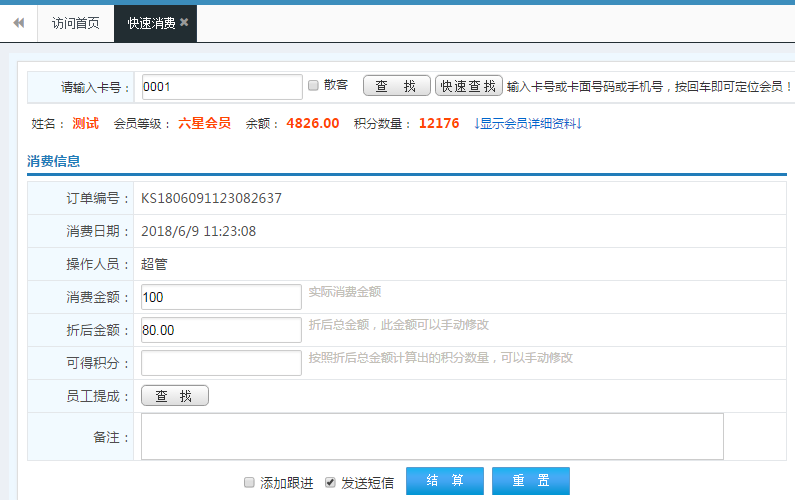Edit the 折后金额 field
Screen dimensions: 795x500
tap(221, 330)
